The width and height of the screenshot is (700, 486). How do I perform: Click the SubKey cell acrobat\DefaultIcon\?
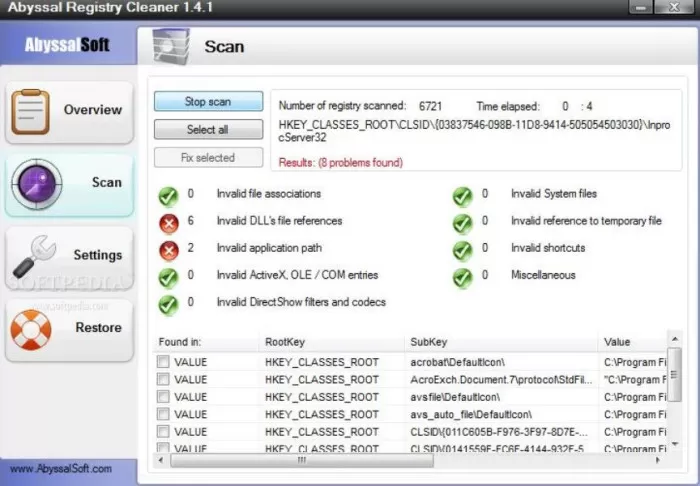[458, 362]
